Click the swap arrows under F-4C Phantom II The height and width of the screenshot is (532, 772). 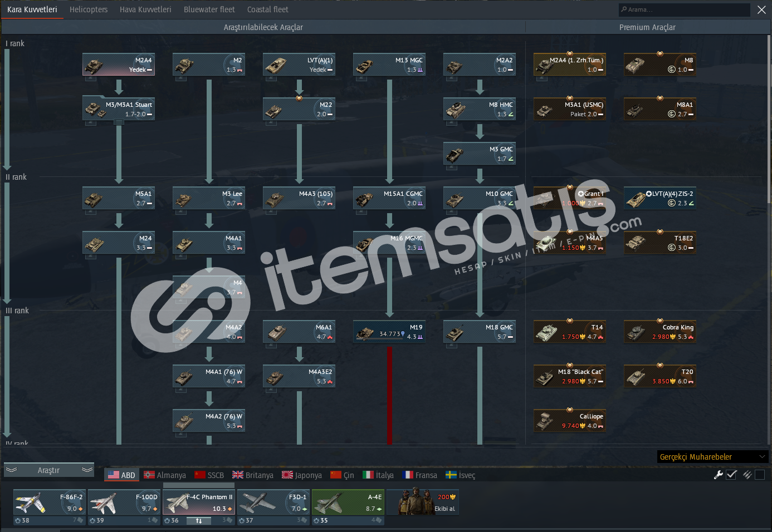point(199,521)
